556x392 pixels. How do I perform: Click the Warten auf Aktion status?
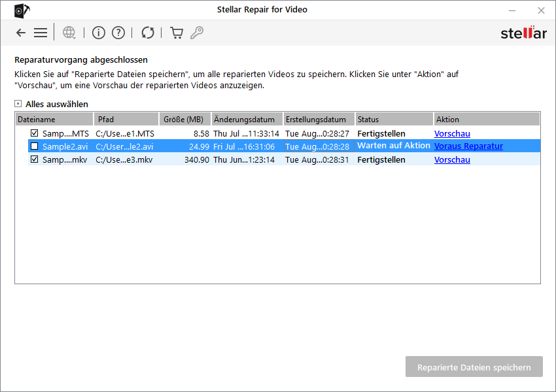(394, 146)
